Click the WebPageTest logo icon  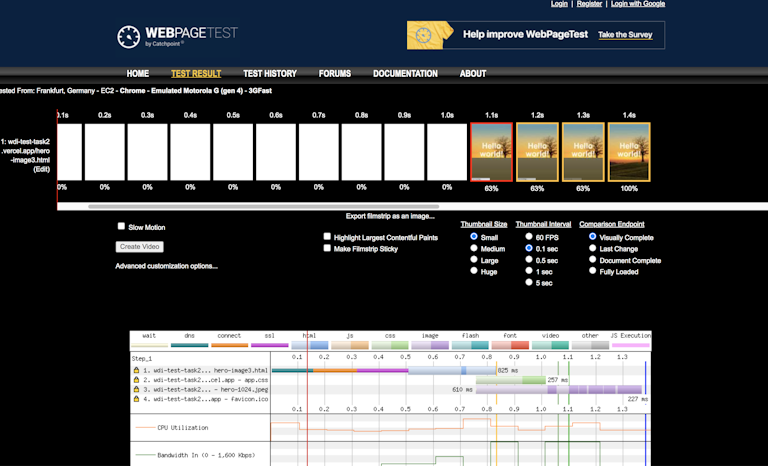coord(129,37)
